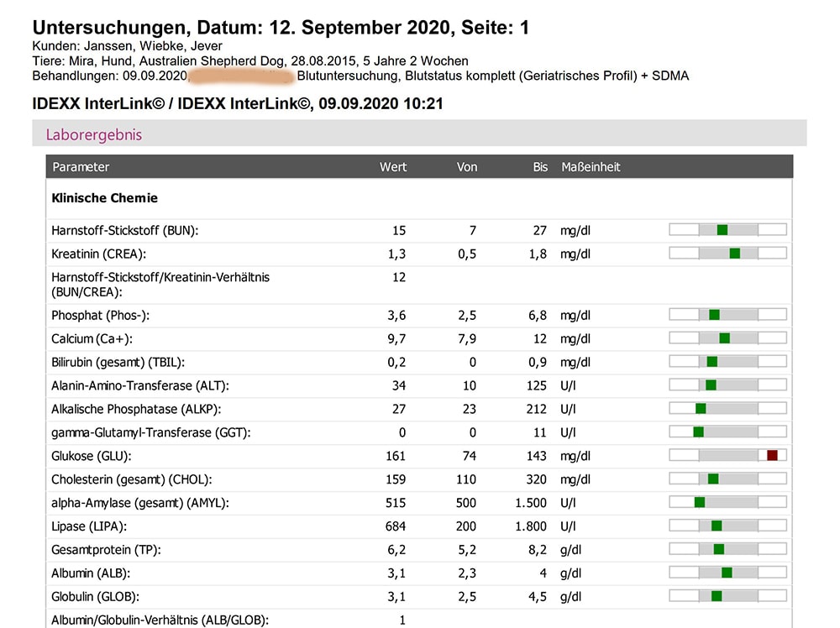Screen dimensions: 840x628
Task: Click the Lipase range indicator bar
Action: (727, 526)
